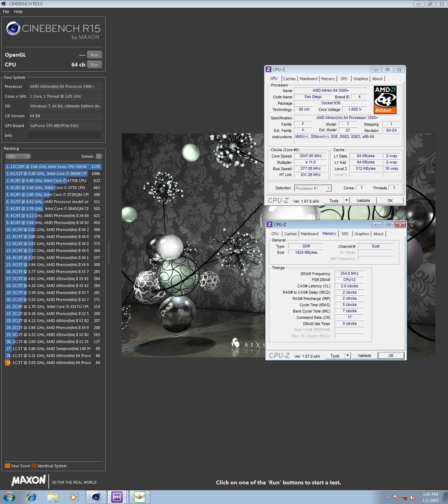This screenshot has height=504, width=448.
Task: Switch to Caches tab in upper CPU-Z window
Action: tap(289, 79)
